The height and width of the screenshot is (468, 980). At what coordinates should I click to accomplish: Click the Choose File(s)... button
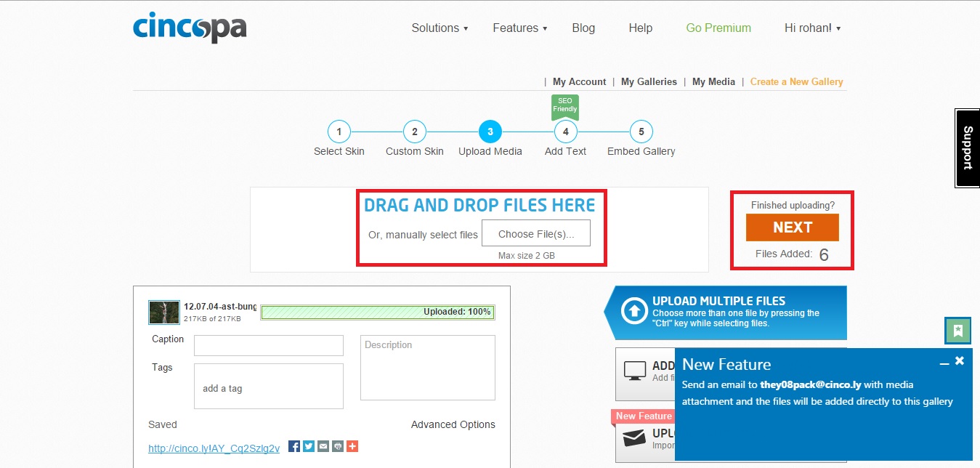coord(536,234)
